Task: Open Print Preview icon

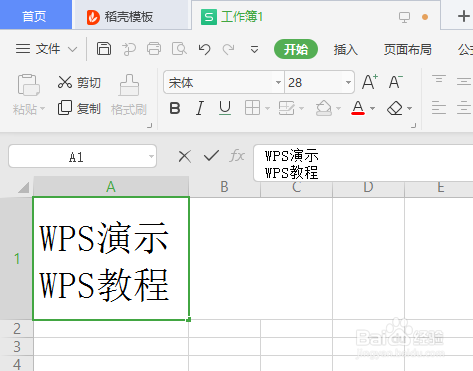Action: pos(179,49)
